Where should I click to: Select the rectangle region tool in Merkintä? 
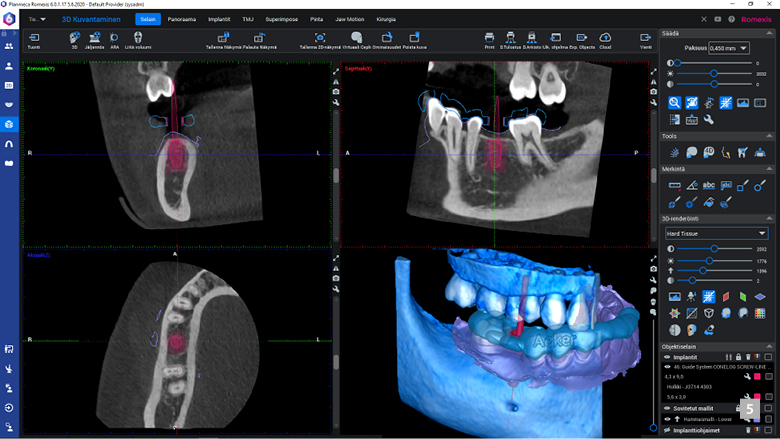[743, 186]
